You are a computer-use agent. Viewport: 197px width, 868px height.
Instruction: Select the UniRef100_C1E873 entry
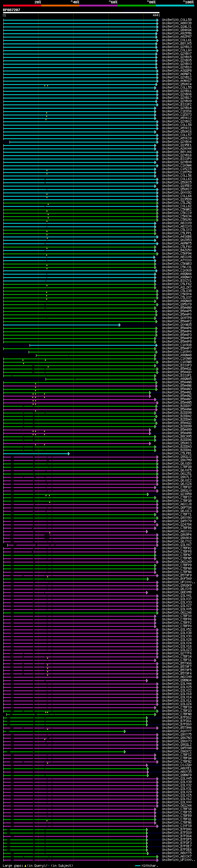(x=177, y=115)
